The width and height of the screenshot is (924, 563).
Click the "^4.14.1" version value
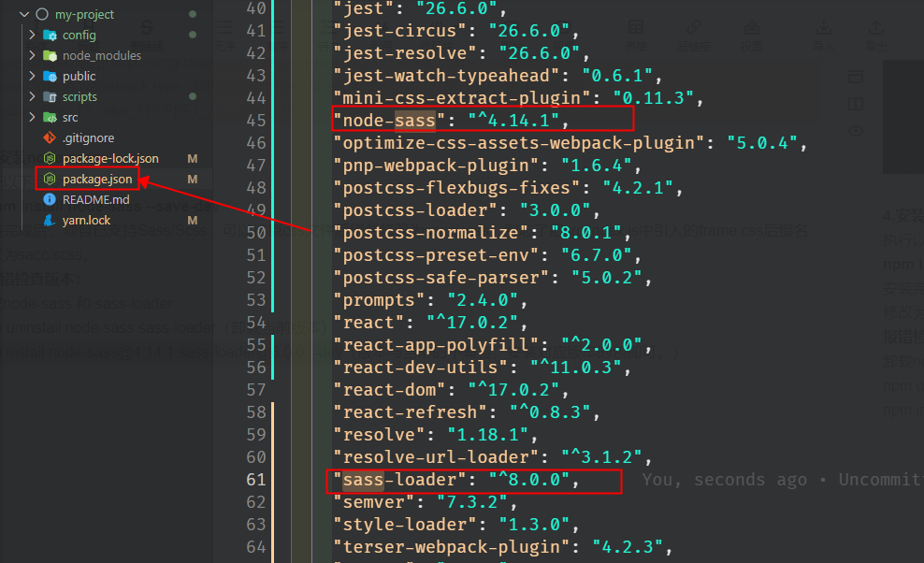[513, 121]
